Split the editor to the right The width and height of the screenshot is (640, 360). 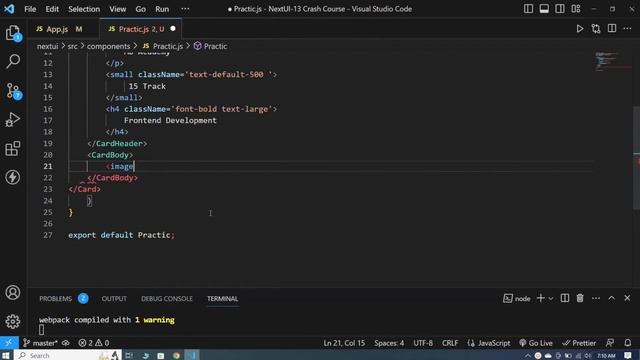[612, 28]
